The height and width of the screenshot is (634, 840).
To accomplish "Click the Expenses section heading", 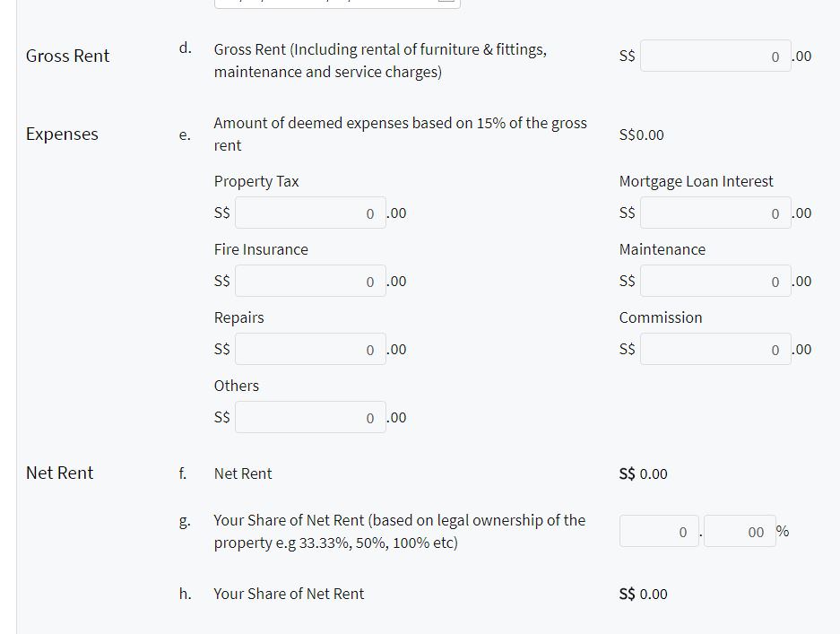I will point(62,135).
